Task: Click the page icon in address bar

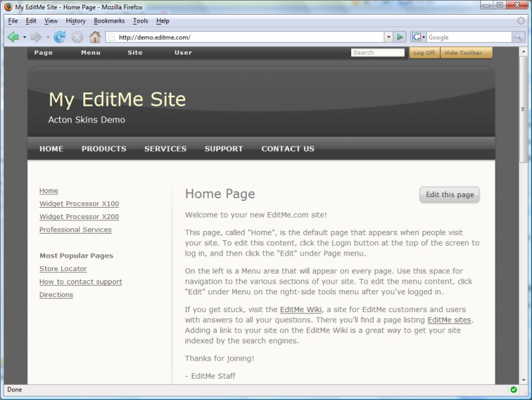Action: pos(111,37)
